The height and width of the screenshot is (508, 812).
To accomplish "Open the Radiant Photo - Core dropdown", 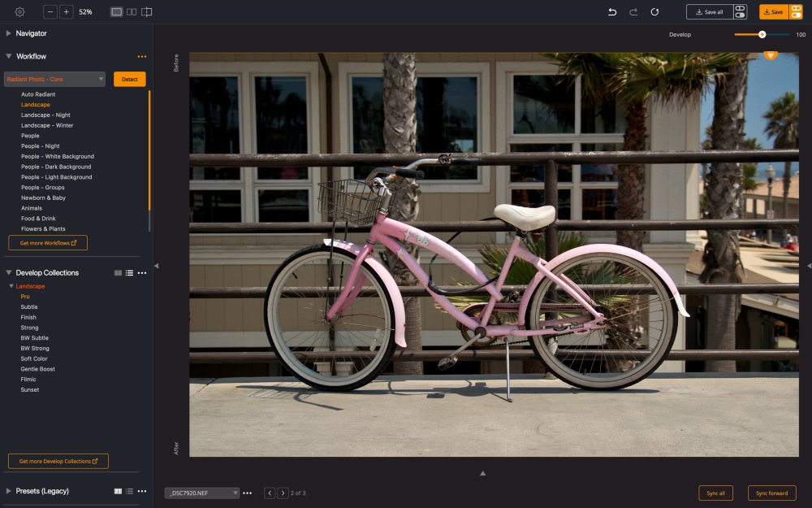I will pyautogui.click(x=54, y=80).
